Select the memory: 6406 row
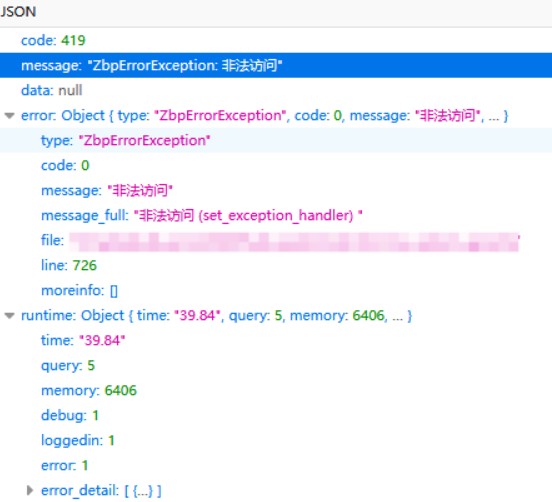Screen dimensions: 552x502 tap(276, 390)
